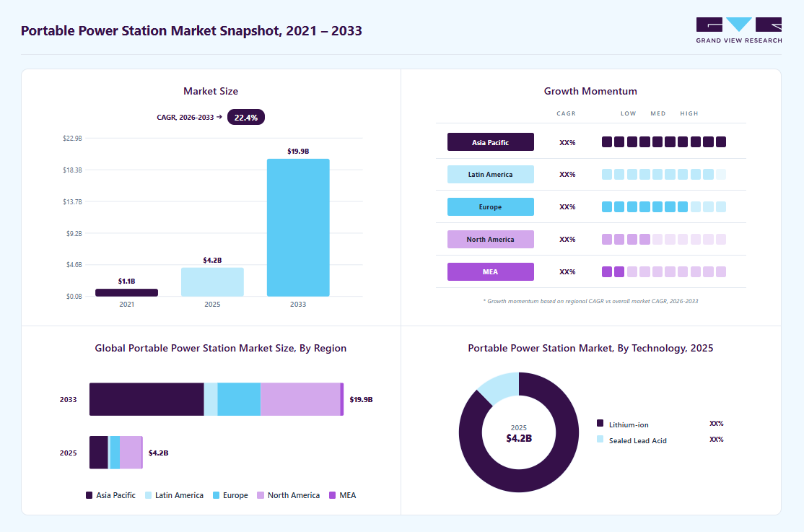Select the North America segment in 2033 bar

(300, 399)
